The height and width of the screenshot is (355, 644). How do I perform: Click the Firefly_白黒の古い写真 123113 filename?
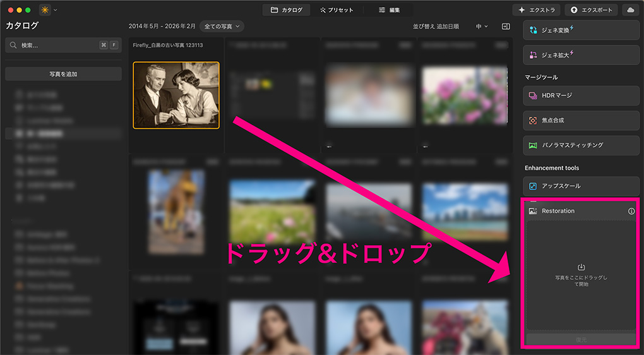[167, 45]
